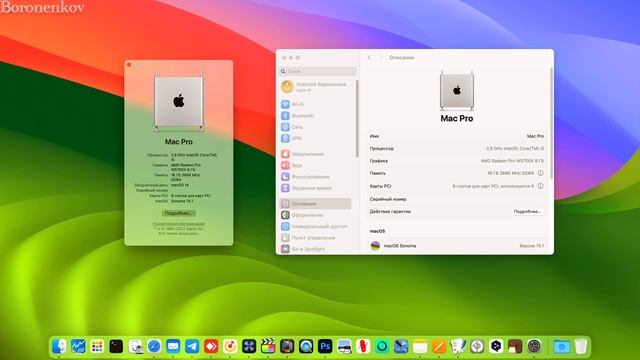Open the blue Downloads folder in Dock
The width and height of the screenshot is (640, 360).
pos(562,347)
